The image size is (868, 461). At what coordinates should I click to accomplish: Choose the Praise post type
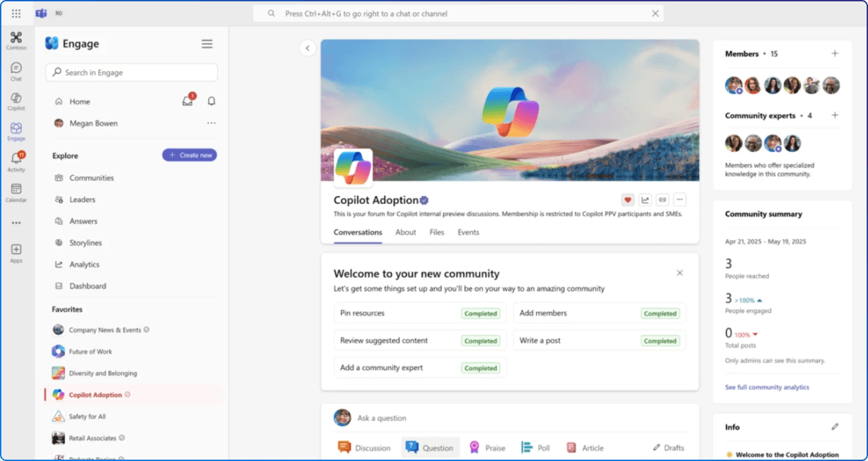488,447
